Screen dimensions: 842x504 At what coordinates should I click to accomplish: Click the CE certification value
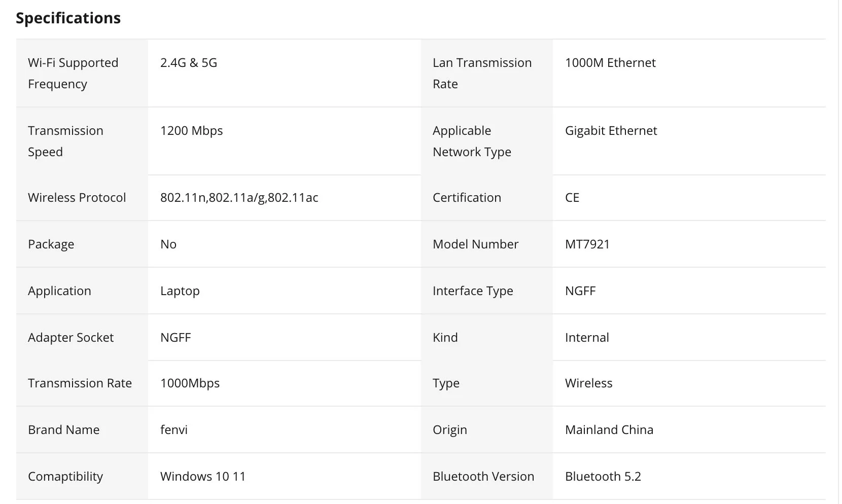pyautogui.click(x=572, y=198)
